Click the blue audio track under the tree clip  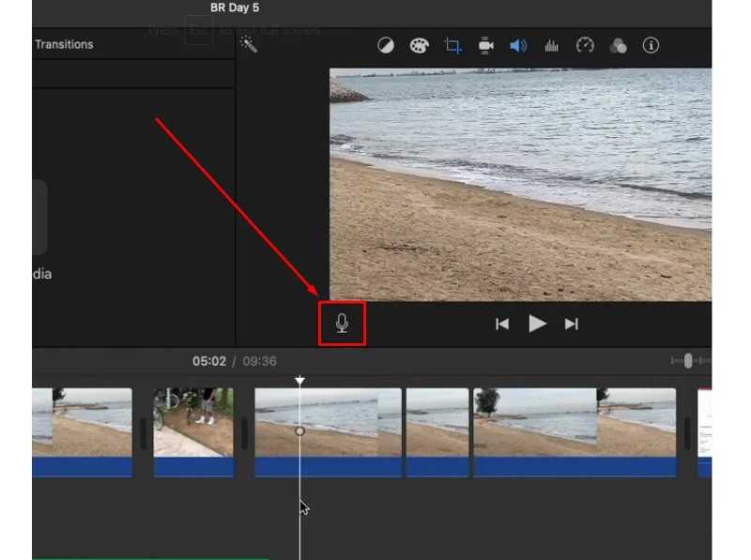pyautogui.click(x=575, y=467)
